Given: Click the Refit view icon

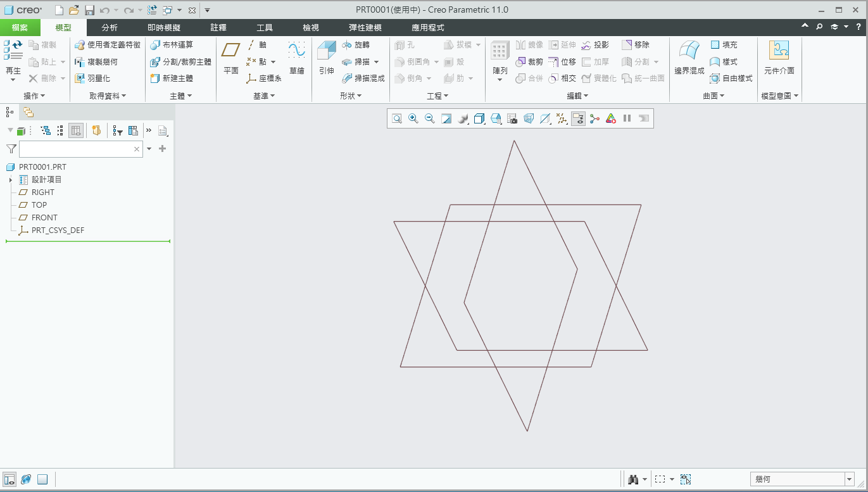Looking at the screenshot, I should click(x=397, y=118).
